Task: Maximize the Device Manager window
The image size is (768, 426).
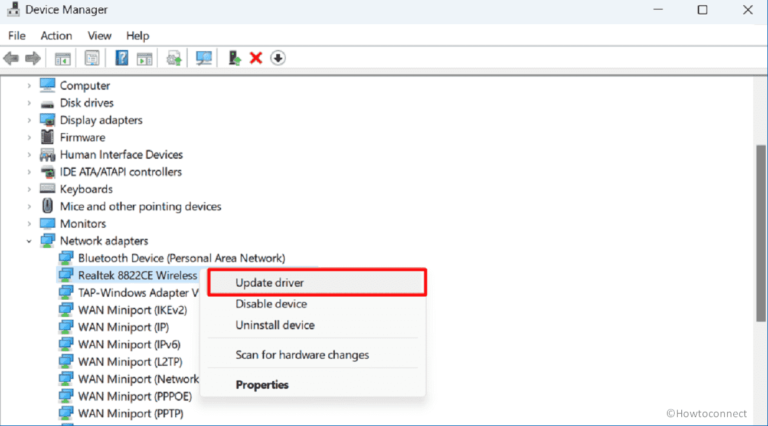Action: (x=702, y=10)
